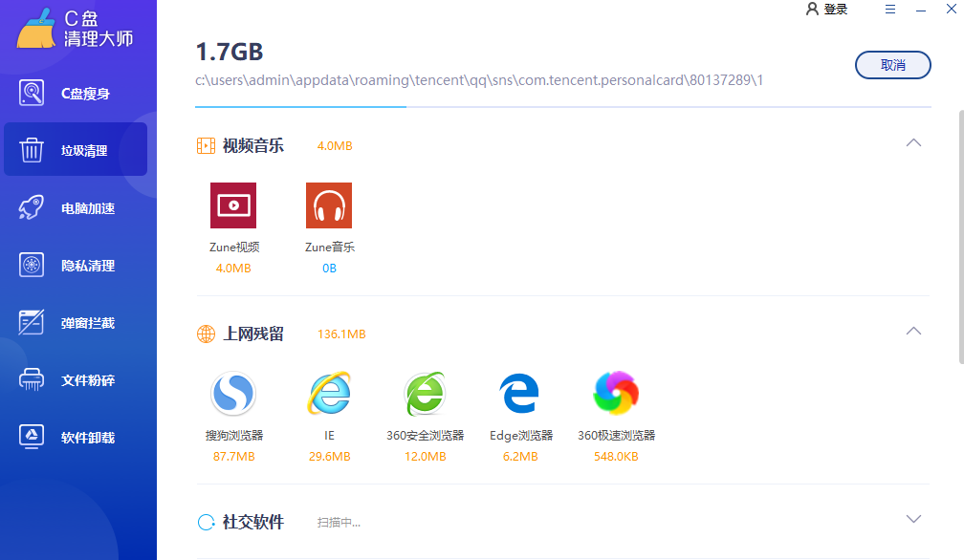Select the Edge浏览器 icon
The image size is (964, 560).
[519, 393]
